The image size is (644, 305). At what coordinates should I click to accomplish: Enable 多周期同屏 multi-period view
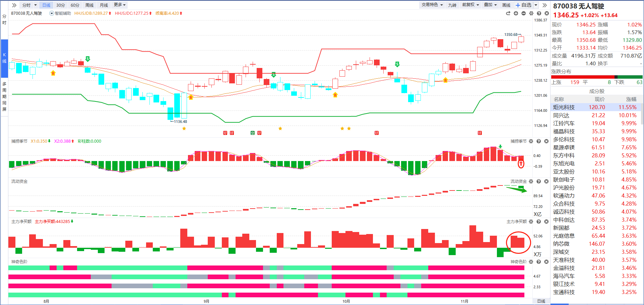(4, 96)
